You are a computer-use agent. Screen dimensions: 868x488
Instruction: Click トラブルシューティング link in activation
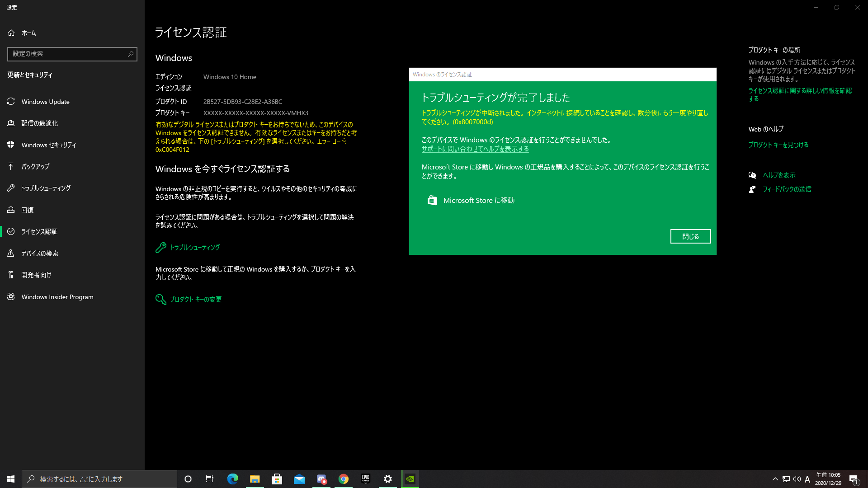click(194, 247)
